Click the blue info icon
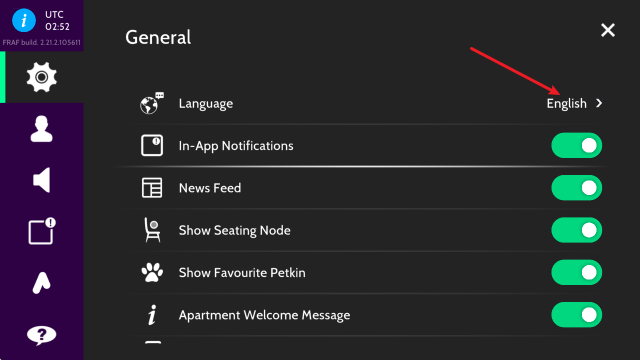640x360 pixels. pyautogui.click(x=24, y=20)
